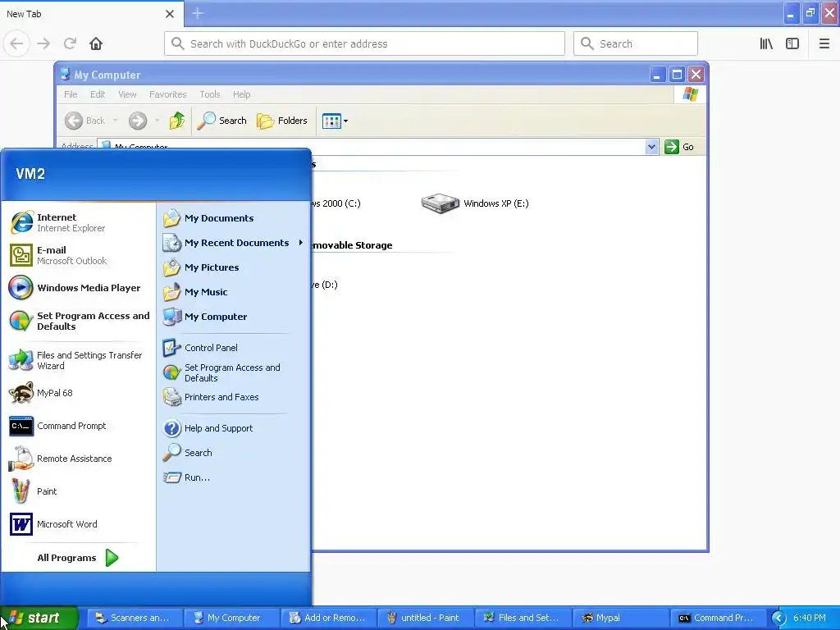This screenshot has width=840, height=630.
Task: Open the address bar dropdown in My Computer
Action: 651,147
